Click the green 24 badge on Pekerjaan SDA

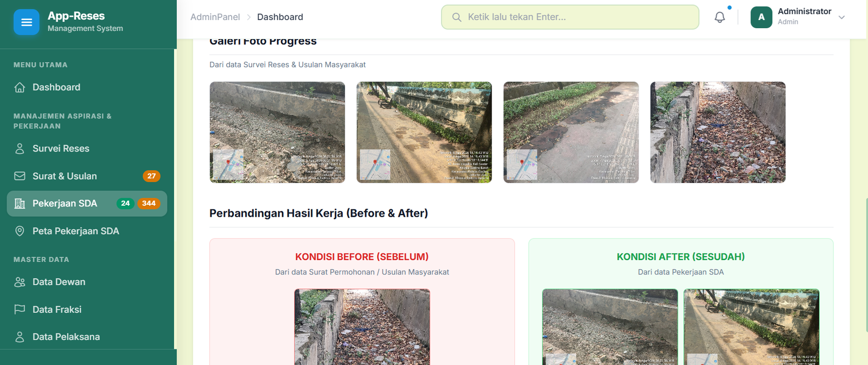point(125,204)
